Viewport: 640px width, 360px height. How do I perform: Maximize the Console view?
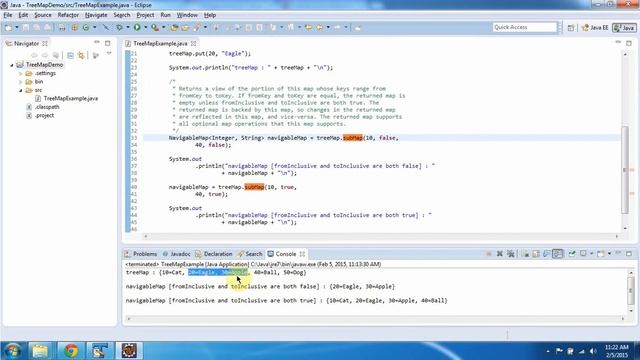click(x=629, y=253)
